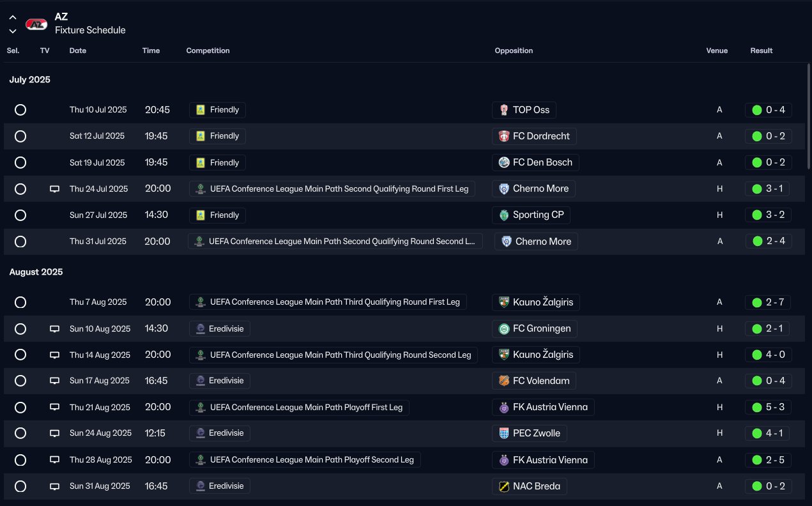Open Friendly competition for 10 Jul match
The height and width of the screenshot is (506, 812).
coord(217,110)
